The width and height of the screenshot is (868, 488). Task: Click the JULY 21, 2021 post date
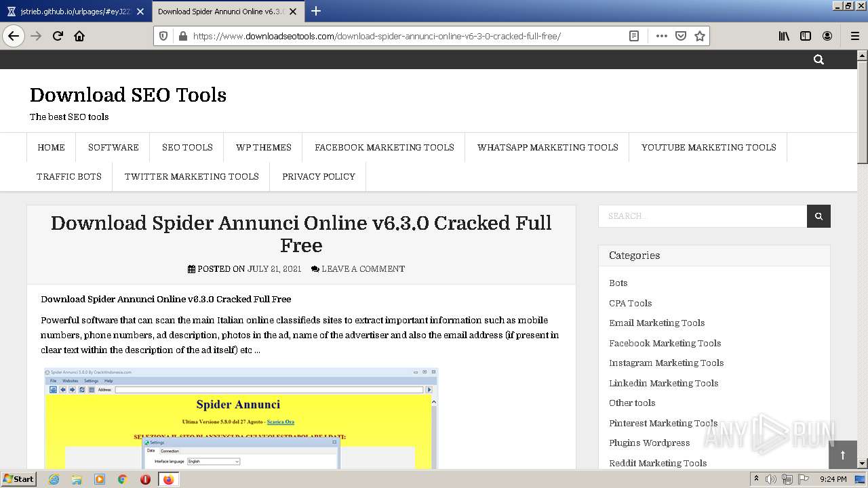coord(274,269)
